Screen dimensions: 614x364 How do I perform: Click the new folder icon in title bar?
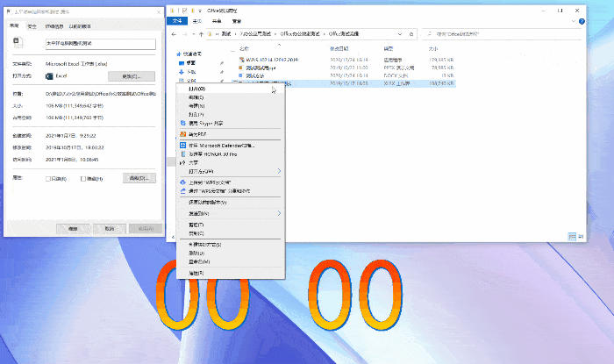pos(193,11)
